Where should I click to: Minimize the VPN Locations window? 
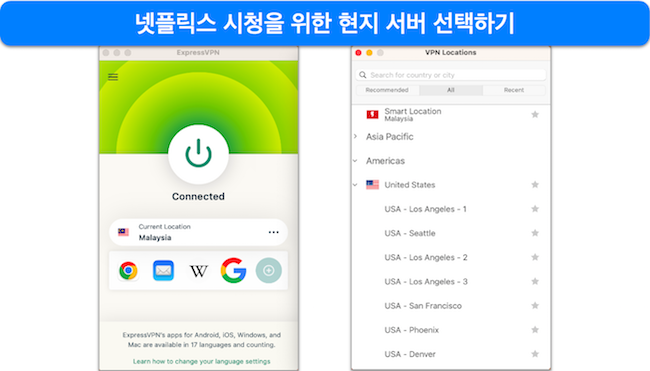369,53
